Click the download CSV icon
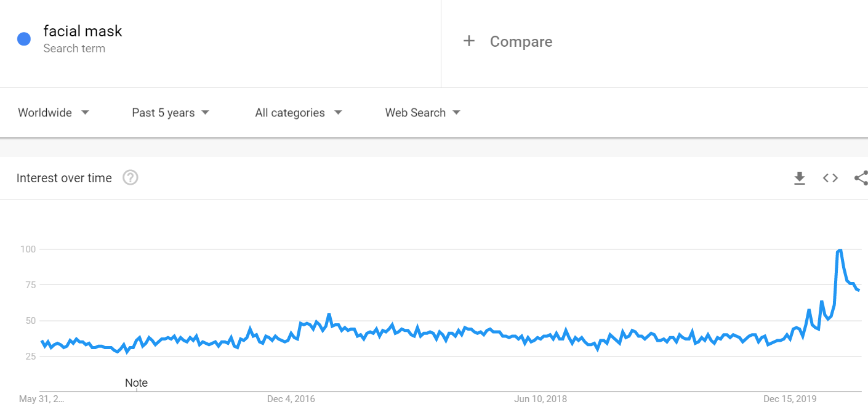The image size is (868, 415). [x=799, y=178]
